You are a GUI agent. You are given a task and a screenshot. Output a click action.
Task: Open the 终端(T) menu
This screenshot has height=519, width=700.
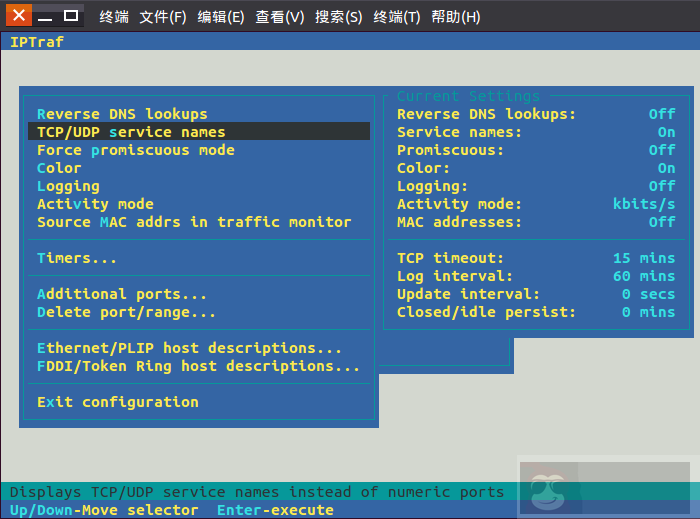(x=396, y=17)
